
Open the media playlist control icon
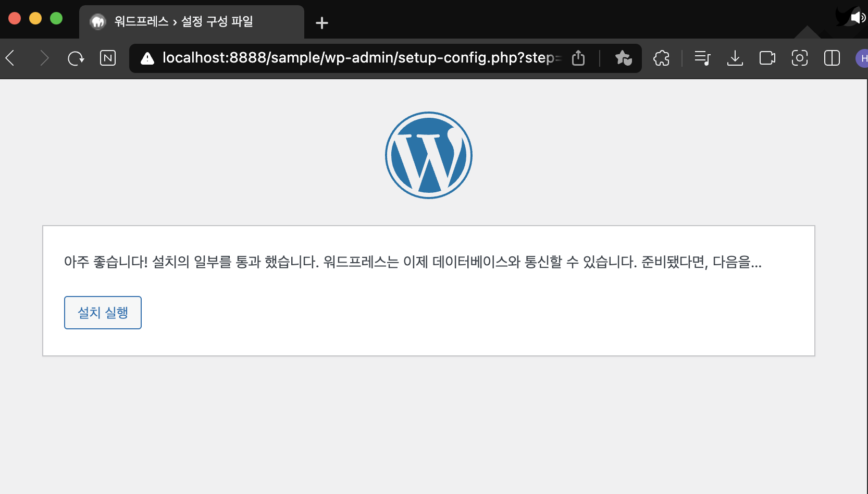702,58
